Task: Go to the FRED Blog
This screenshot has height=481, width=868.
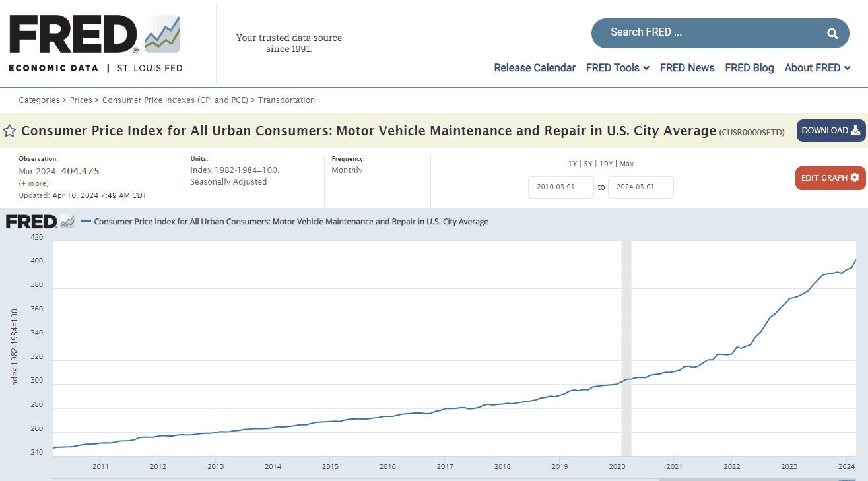Action: [x=749, y=67]
